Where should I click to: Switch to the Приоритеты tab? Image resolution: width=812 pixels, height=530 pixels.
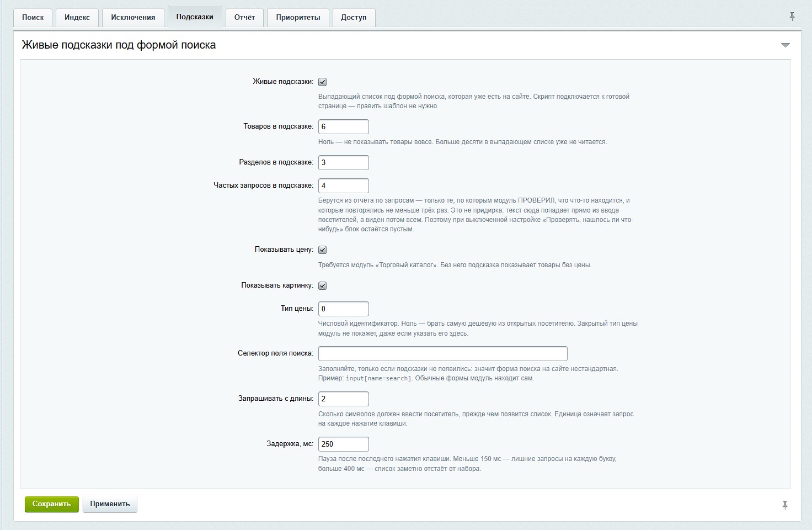[x=298, y=18]
